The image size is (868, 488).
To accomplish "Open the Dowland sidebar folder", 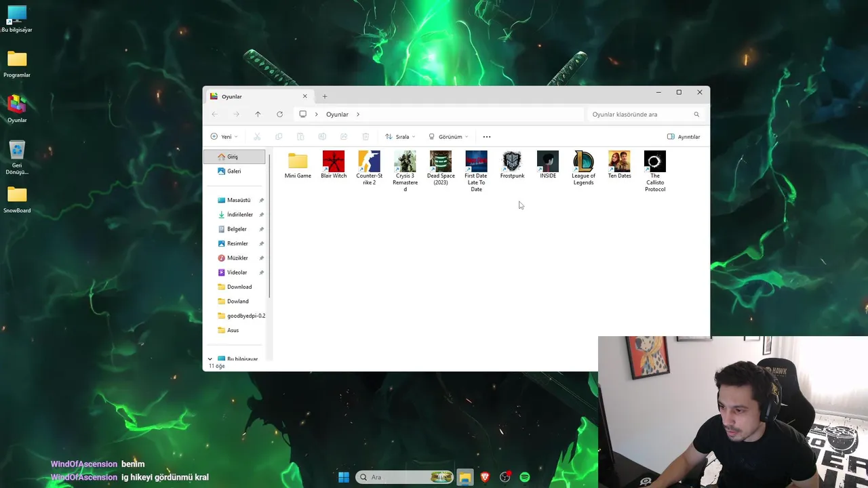I will pyautogui.click(x=235, y=302).
